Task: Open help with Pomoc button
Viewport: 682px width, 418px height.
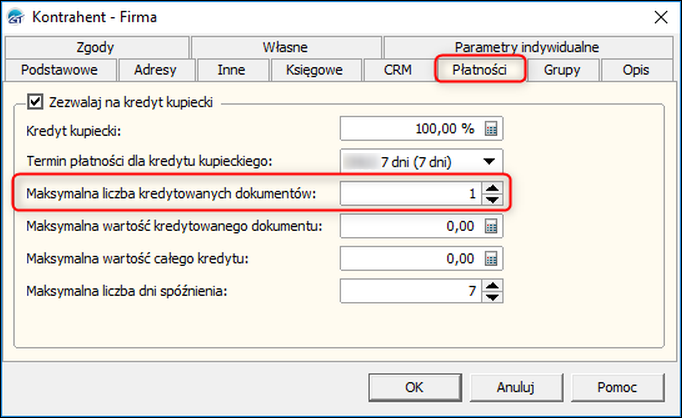Action: point(617,387)
